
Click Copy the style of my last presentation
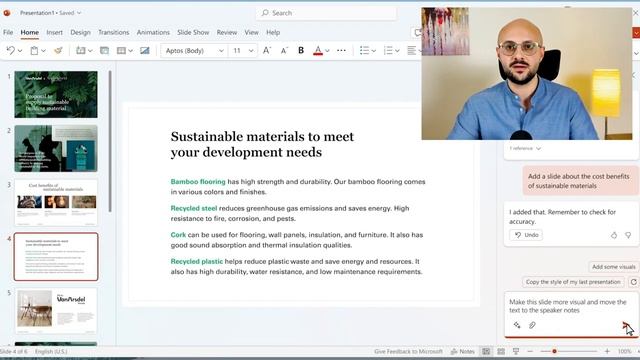573,282
